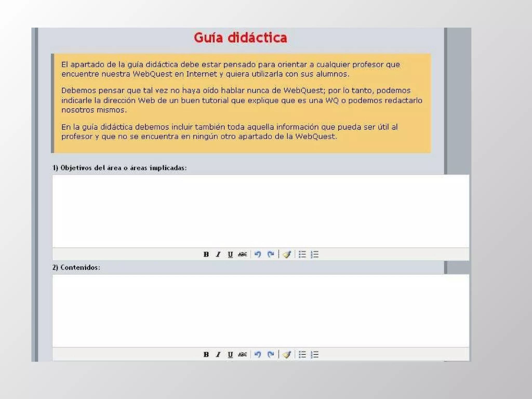Insert numbered list in the Contenidos editor
This screenshot has height=399, width=532.
pos(315,354)
